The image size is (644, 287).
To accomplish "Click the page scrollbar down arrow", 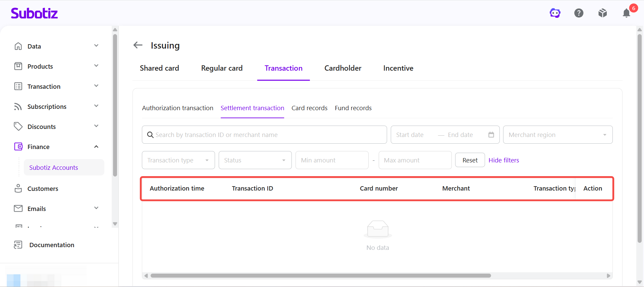I will pos(640,282).
